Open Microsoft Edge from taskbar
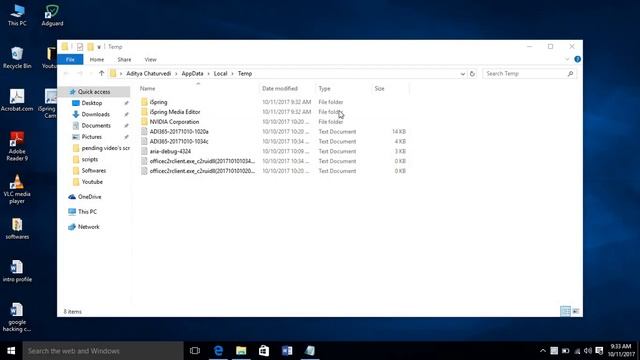640x360 pixels. click(218, 351)
